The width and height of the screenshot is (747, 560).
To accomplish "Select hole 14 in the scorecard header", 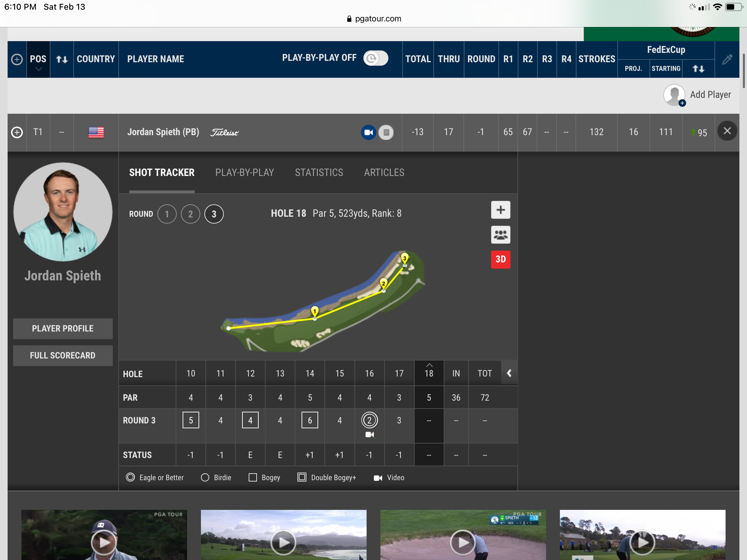I will pyautogui.click(x=310, y=373).
